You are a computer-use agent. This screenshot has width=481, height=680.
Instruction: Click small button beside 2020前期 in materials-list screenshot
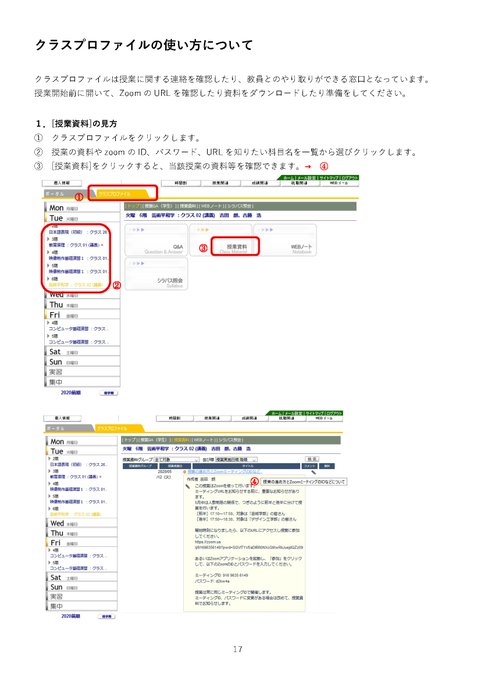tap(107, 616)
